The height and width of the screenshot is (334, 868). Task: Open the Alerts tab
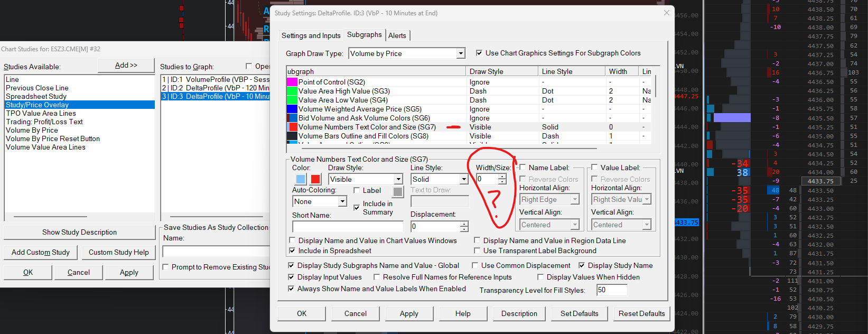tap(397, 35)
